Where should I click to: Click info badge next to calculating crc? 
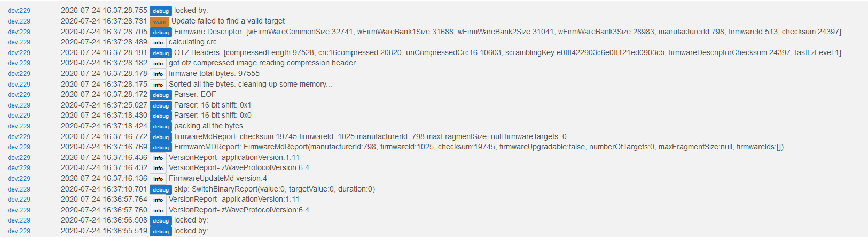pyautogui.click(x=158, y=42)
